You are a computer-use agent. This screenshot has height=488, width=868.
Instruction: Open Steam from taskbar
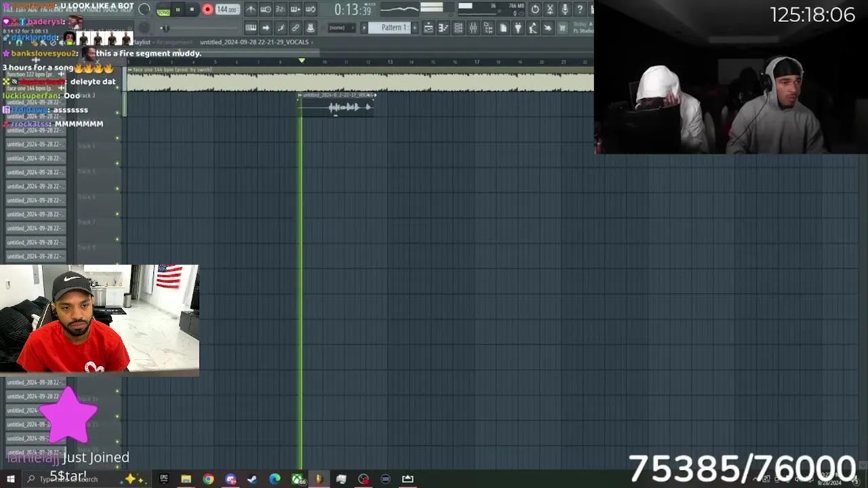point(252,479)
